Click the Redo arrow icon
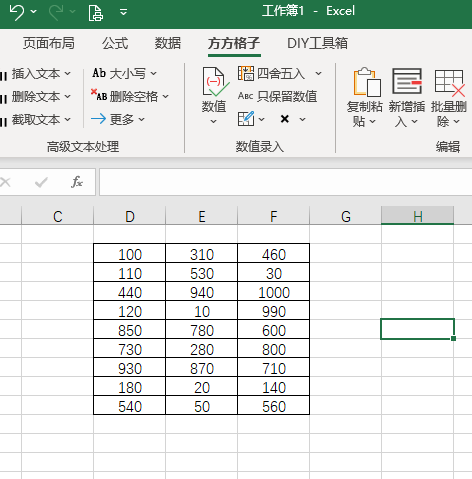Screen dimensions: 472x479 [x=56, y=12]
